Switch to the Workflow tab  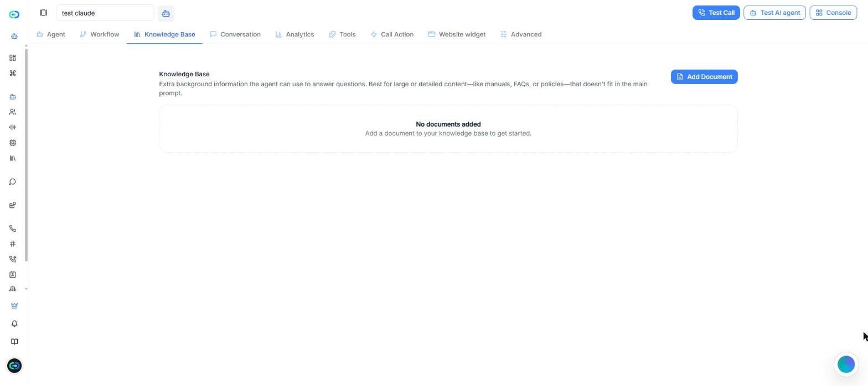pyautogui.click(x=100, y=34)
